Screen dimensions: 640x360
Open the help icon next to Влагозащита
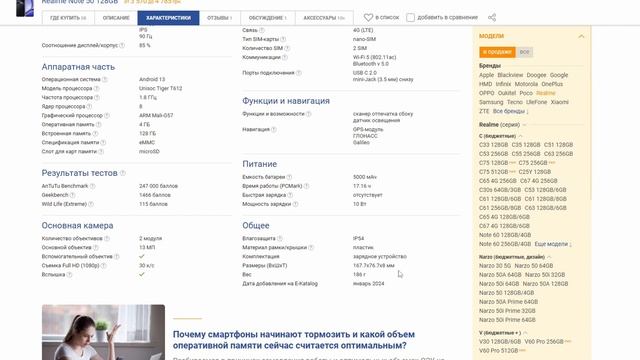pyautogui.click(x=280, y=238)
